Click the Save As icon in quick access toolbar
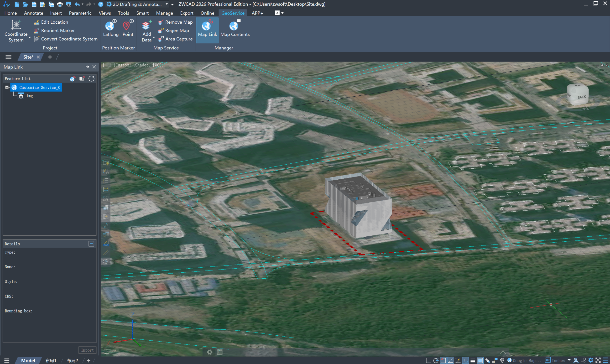Screen dimensions: 610x364 pos(42,4)
